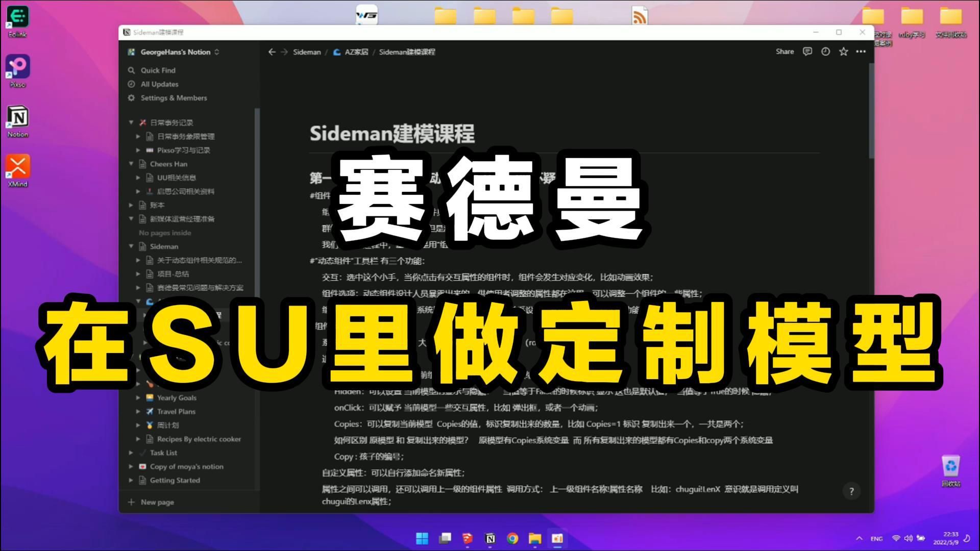Expand the UU相关信息 tree item

[138, 178]
